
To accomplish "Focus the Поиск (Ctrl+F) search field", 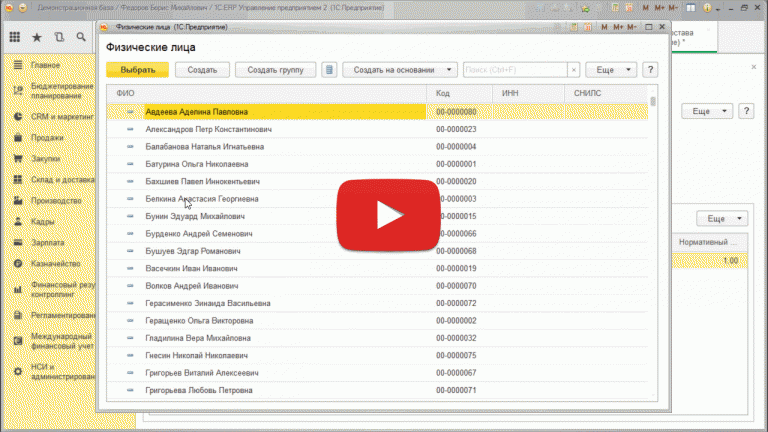I will [515, 70].
